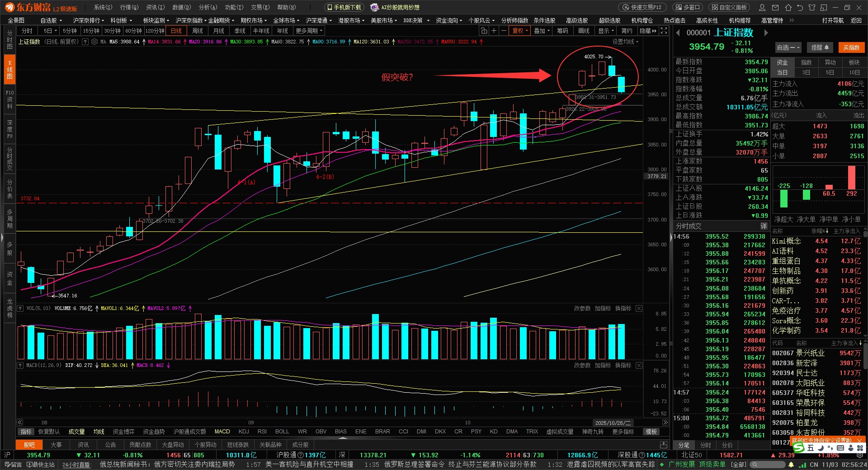Image resolution: width=868 pixels, height=470 pixels.
Task: Open the mail message icon
Action: 775,8
